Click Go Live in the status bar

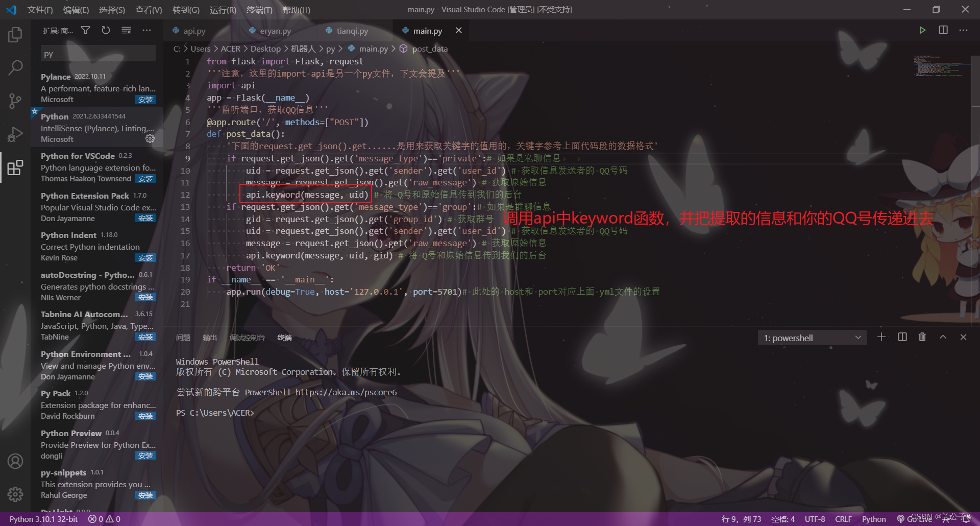[x=915, y=519]
